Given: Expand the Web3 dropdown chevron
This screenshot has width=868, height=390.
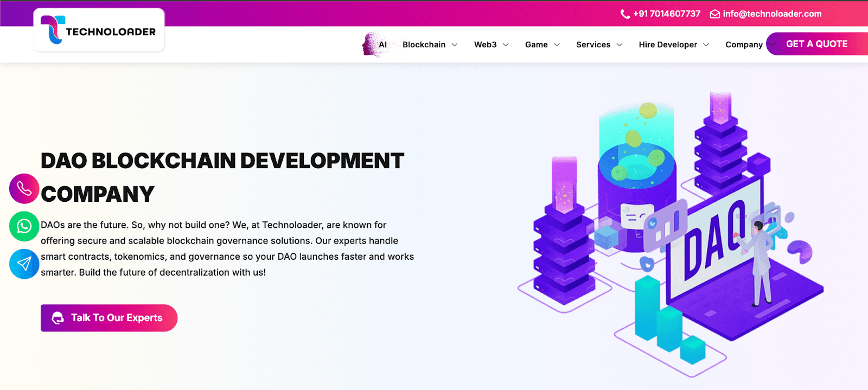Looking at the screenshot, I should 506,44.
